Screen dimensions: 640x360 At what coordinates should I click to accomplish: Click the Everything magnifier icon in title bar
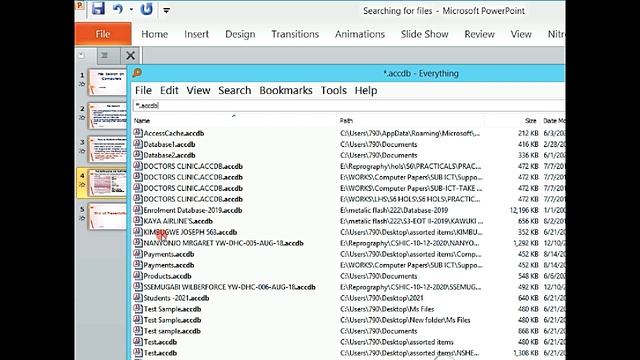pos(137,73)
